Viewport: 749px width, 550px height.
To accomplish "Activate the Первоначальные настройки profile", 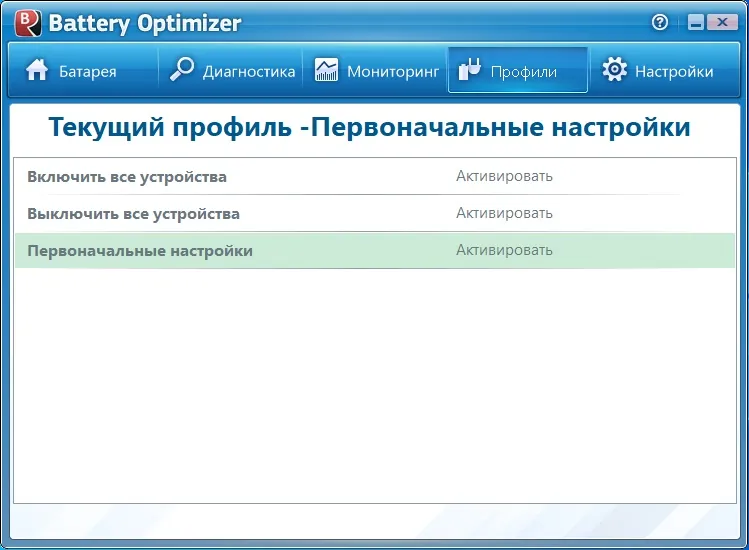I will [504, 250].
